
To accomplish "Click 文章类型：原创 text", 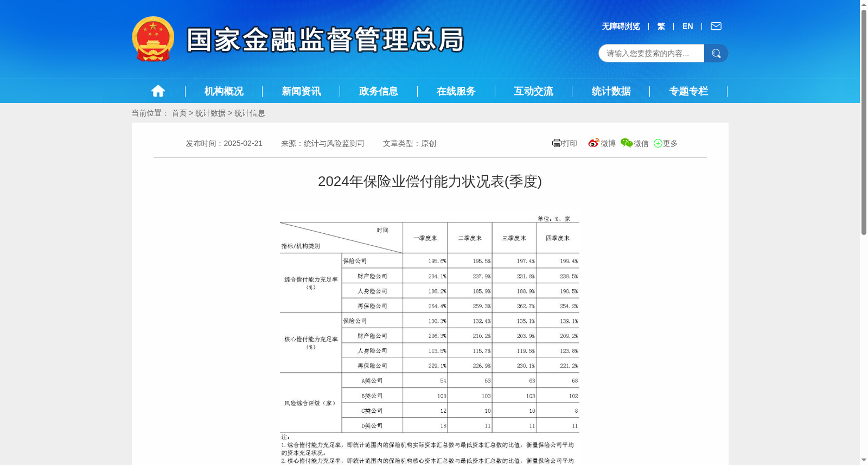I will 410,143.
